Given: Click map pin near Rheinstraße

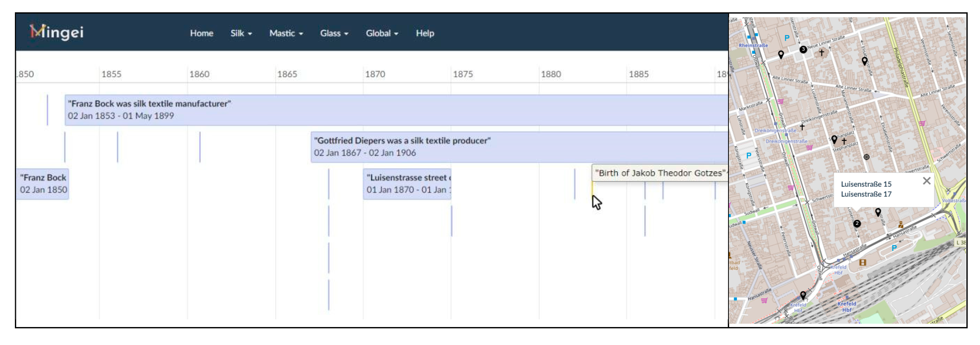Looking at the screenshot, I should (781, 54).
